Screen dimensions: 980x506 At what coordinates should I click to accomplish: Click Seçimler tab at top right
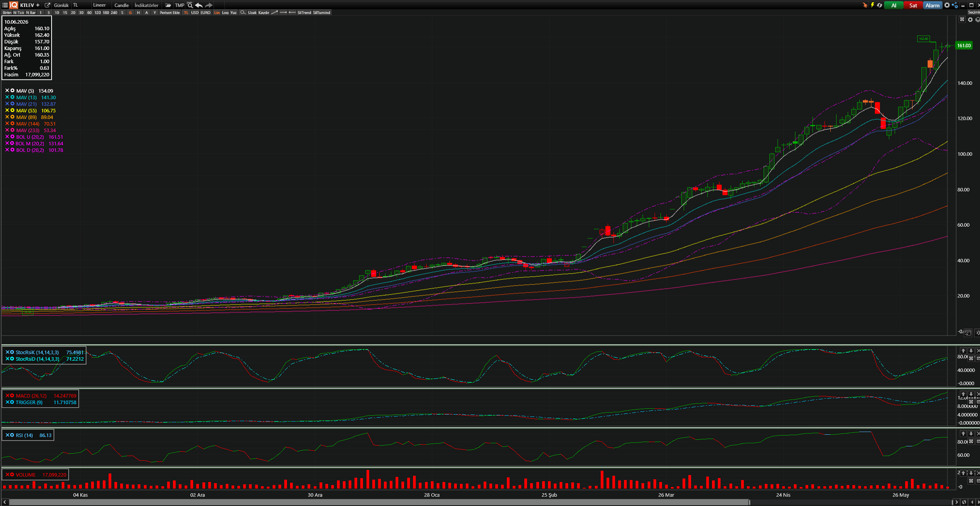974,12
